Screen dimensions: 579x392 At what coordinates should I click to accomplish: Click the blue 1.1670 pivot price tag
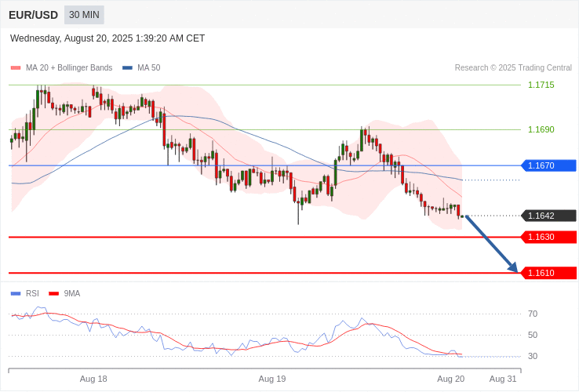(x=548, y=165)
